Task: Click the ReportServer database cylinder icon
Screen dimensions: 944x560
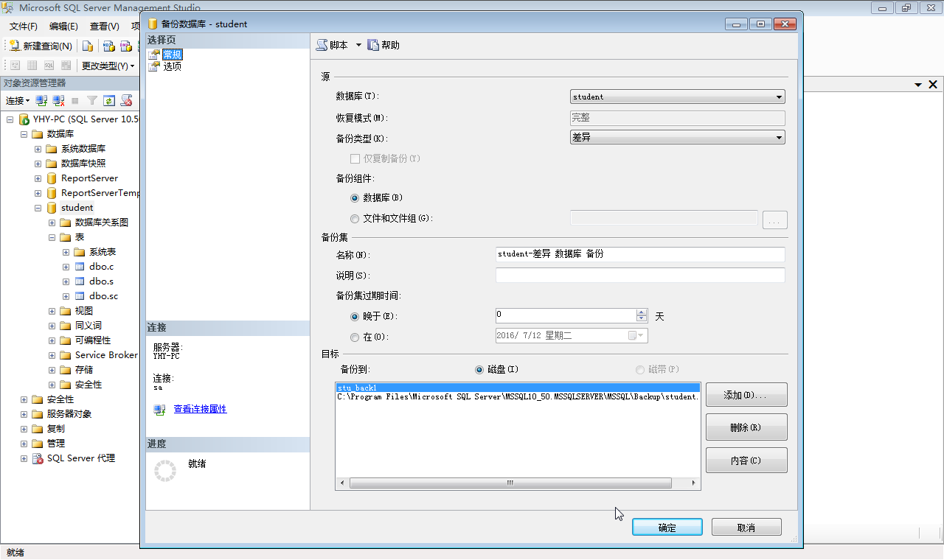Action: (52, 178)
